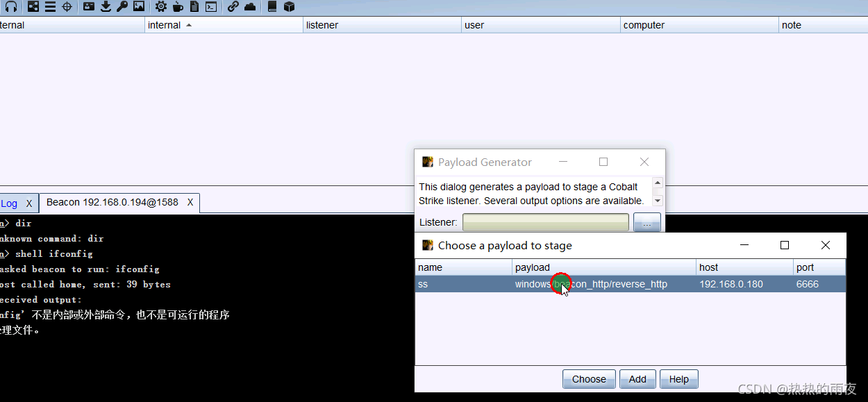Viewport: 868px width, 402px height.
Task: Click the note column header
Action: click(x=823, y=25)
